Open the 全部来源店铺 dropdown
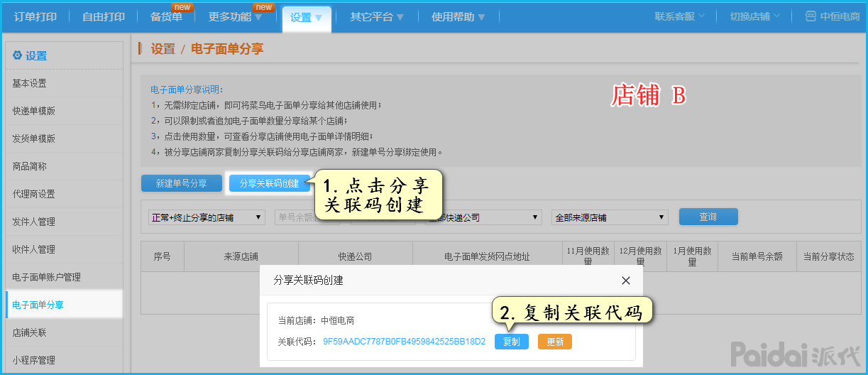 [x=610, y=217]
